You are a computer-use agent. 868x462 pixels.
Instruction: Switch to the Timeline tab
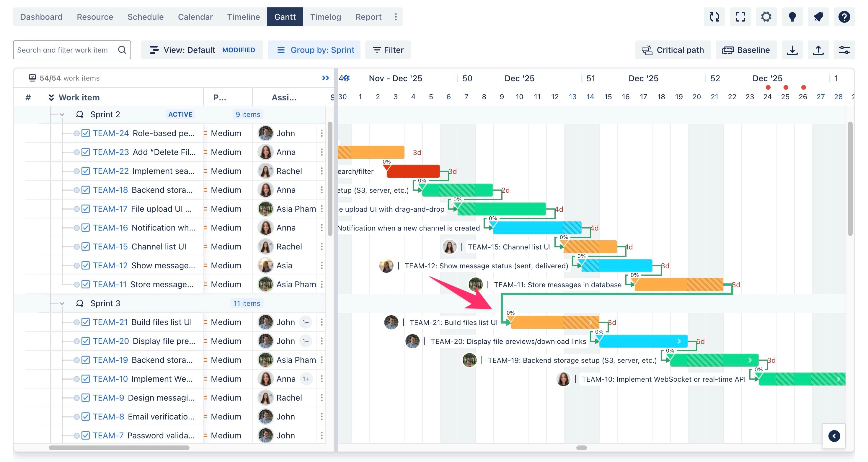243,17
